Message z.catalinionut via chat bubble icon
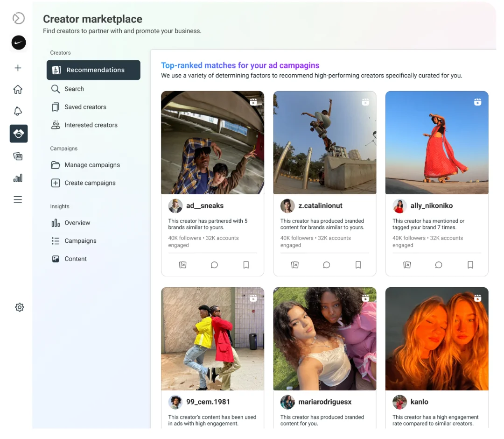504x439 pixels. [x=327, y=265]
